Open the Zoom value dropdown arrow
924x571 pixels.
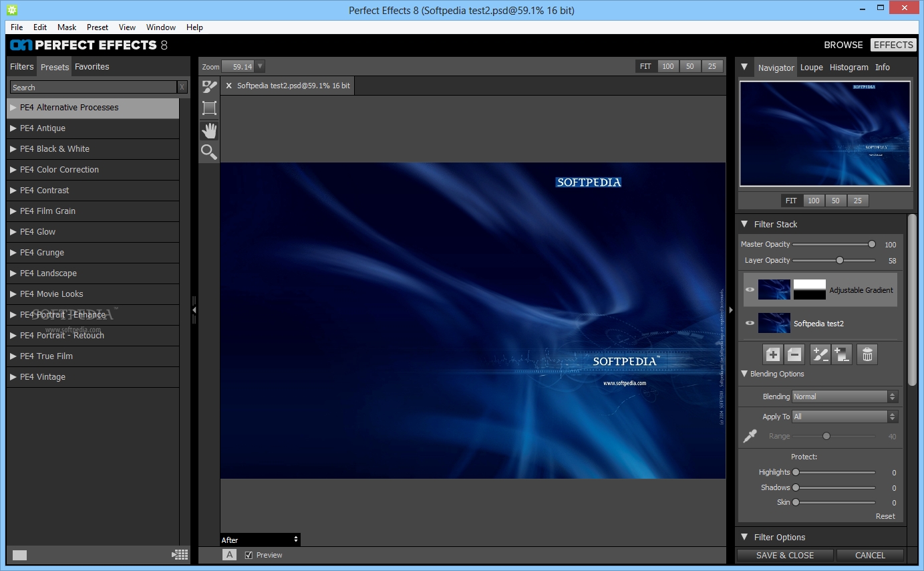coord(260,66)
